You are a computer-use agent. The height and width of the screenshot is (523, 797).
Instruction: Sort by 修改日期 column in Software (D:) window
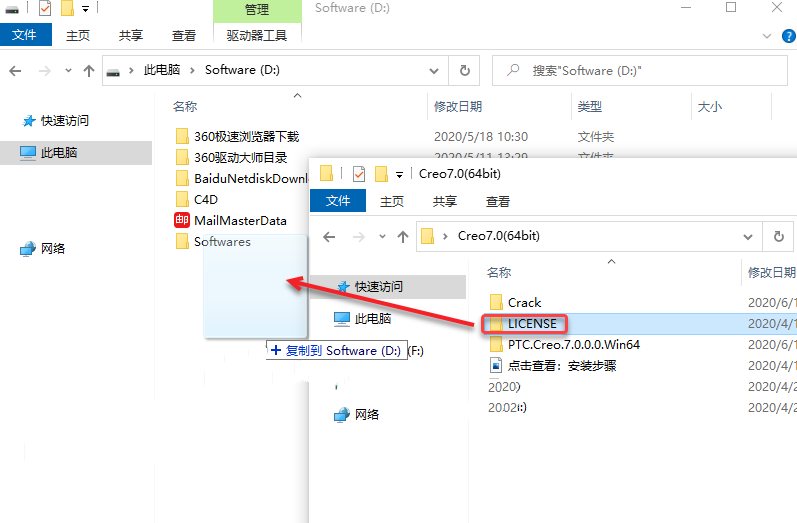coord(458,106)
